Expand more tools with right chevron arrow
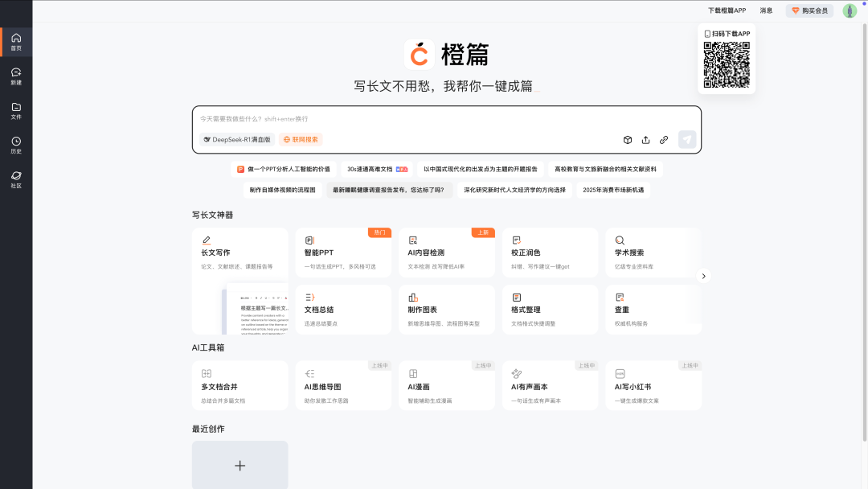 (703, 276)
